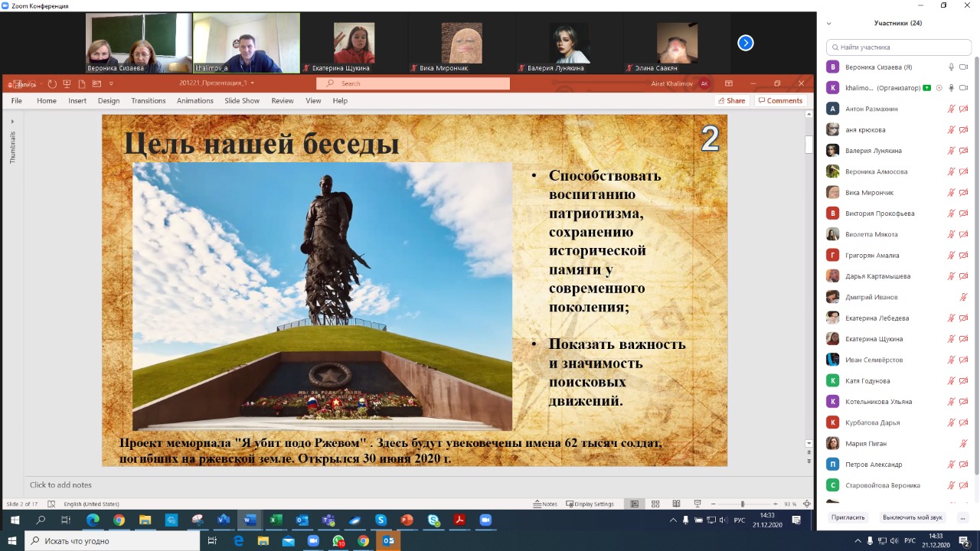Click the Share button in PowerPoint
The image size is (980, 551).
pos(731,101)
